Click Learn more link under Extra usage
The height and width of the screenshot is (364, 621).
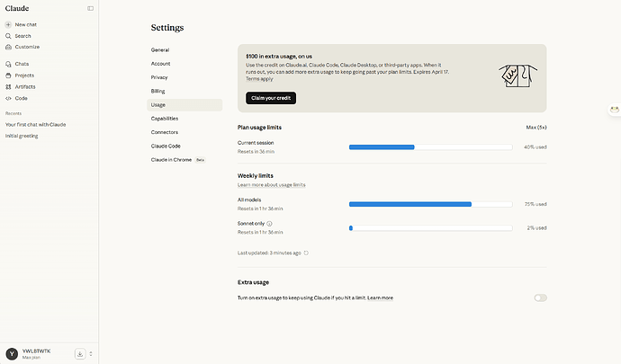(380, 297)
